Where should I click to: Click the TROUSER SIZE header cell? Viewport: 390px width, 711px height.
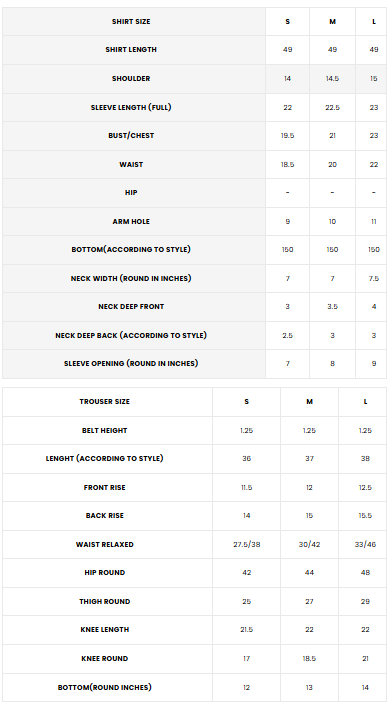coord(105,402)
